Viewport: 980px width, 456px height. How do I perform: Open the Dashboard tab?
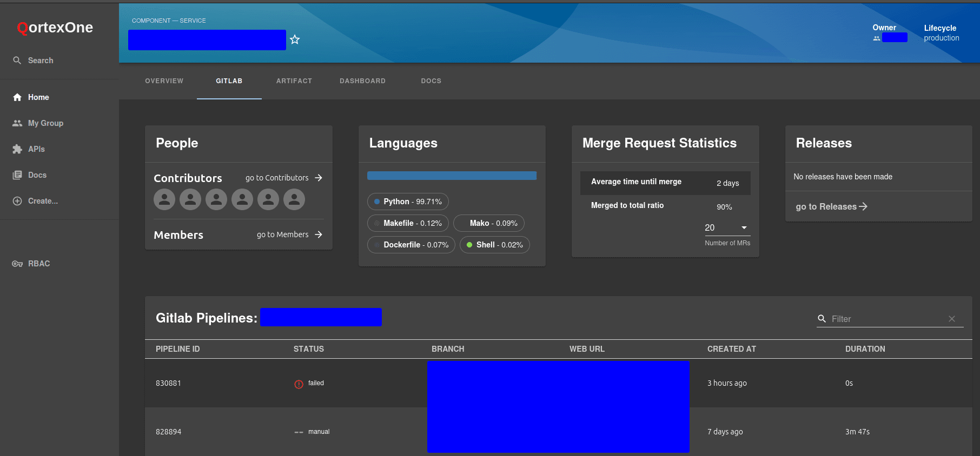pyautogui.click(x=363, y=81)
